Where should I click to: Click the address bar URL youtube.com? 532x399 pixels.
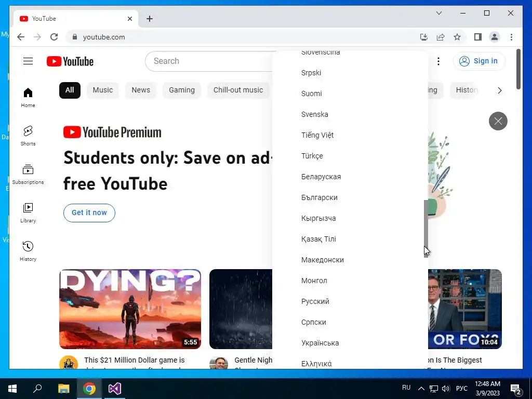104,37
